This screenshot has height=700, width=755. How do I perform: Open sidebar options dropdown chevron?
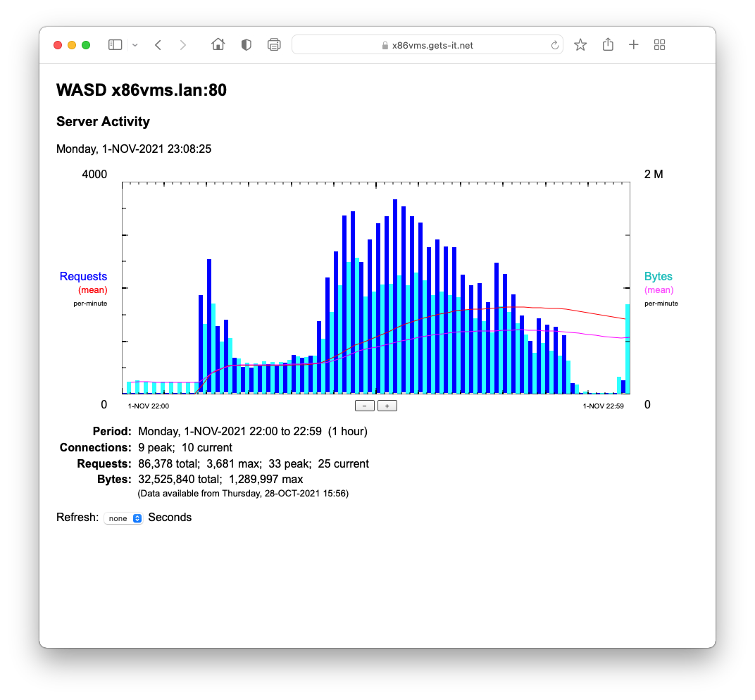point(135,45)
